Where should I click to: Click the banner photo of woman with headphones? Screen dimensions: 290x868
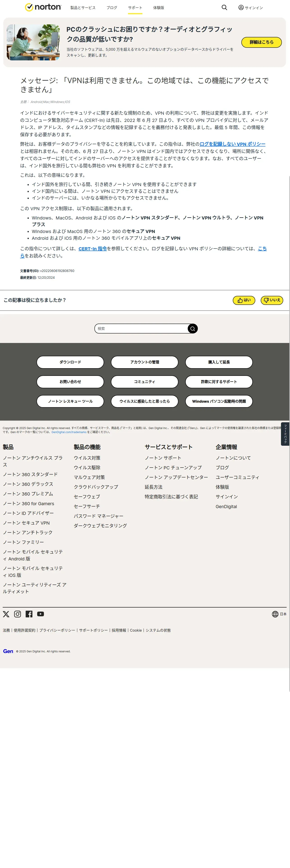[33, 42]
